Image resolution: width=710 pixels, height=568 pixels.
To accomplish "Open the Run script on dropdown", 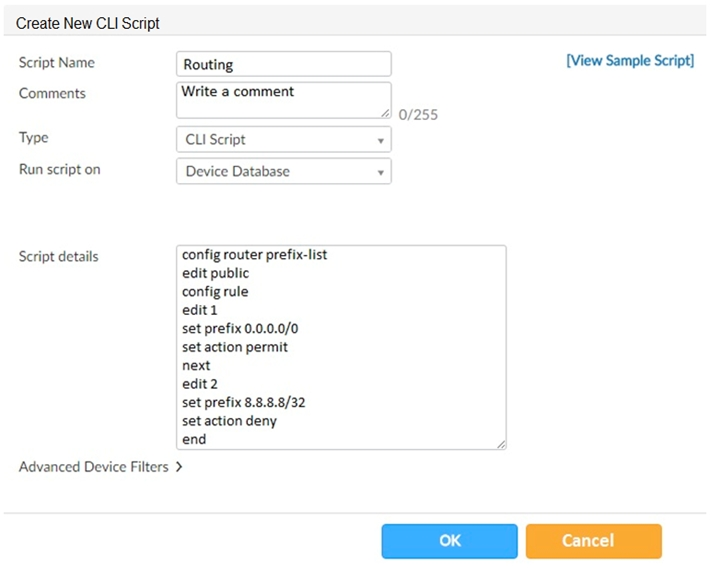I will [x=283, y=171].
